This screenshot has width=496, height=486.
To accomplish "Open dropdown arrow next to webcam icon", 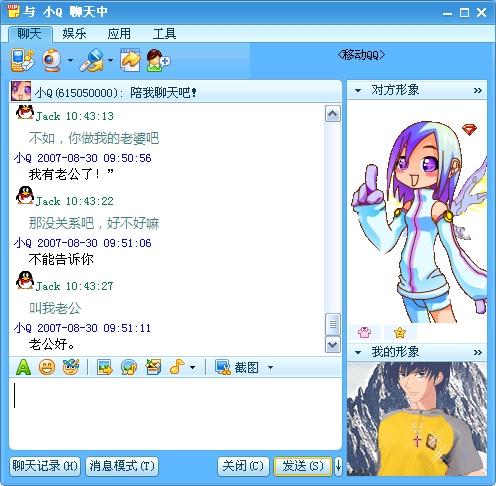I will 70,61.
